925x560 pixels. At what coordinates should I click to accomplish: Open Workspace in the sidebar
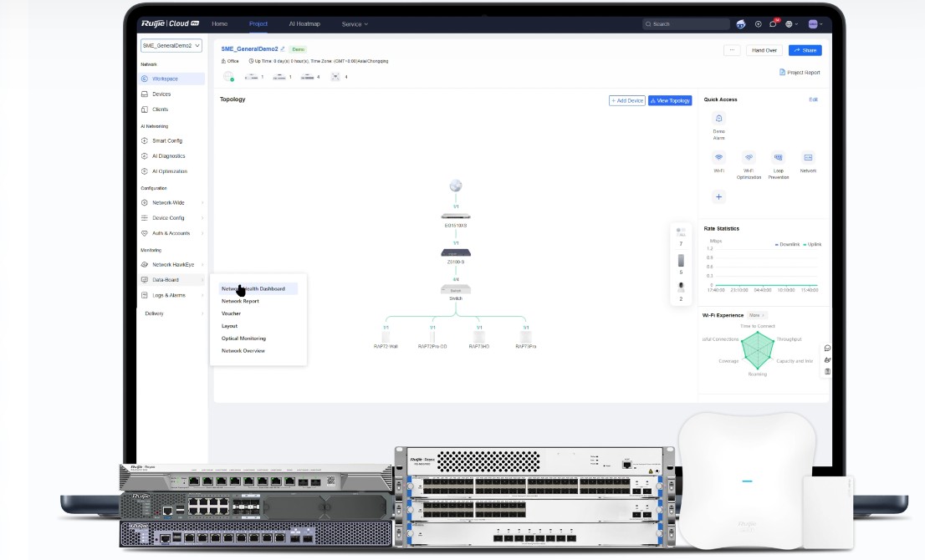(x=171, y=79)
